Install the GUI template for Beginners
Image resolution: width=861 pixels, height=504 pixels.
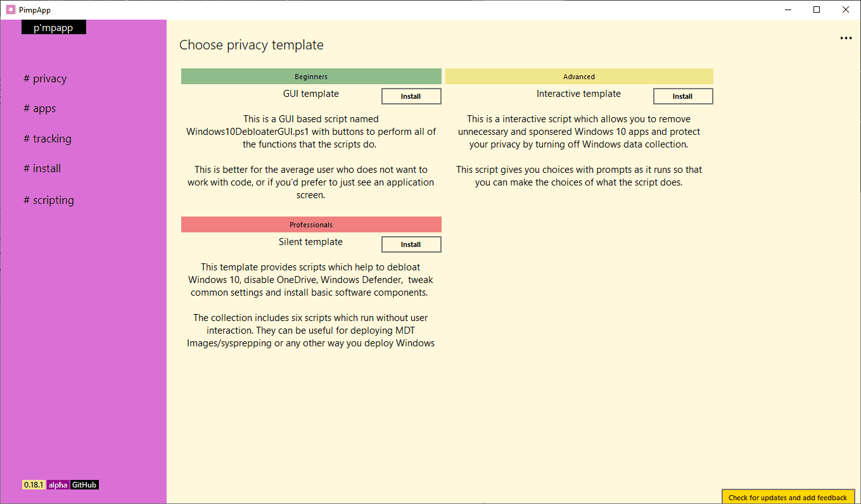pyautogui.click(x=411, y=96)
